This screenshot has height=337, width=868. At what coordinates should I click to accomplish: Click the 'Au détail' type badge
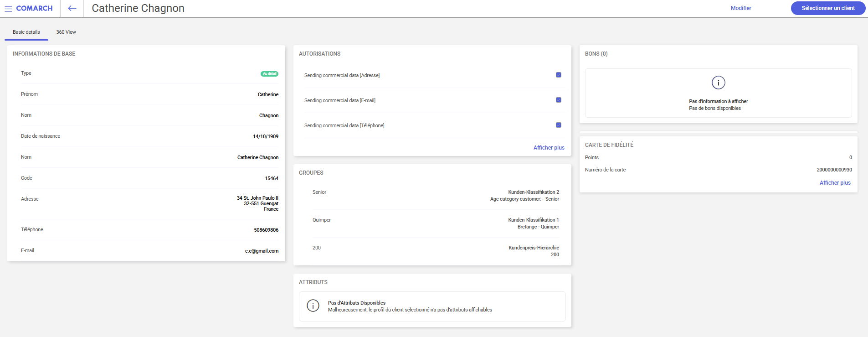click(269, 73)
